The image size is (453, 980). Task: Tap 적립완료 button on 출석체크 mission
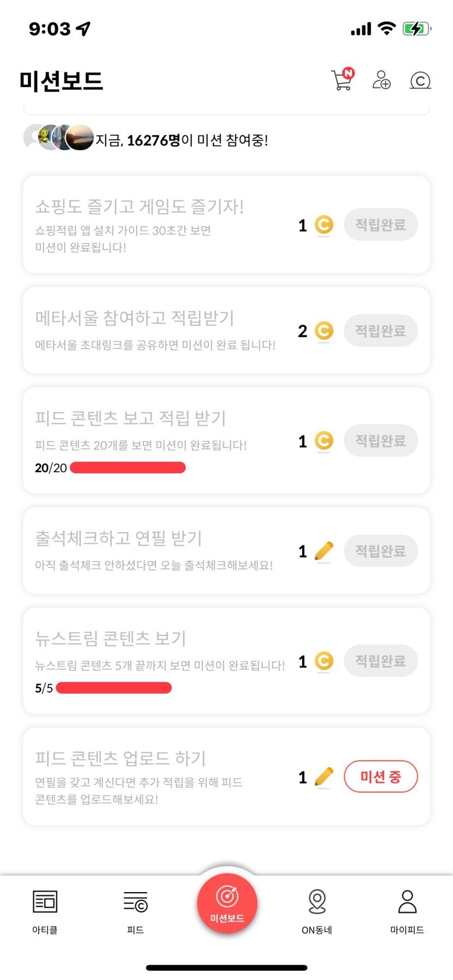point(380,551)
